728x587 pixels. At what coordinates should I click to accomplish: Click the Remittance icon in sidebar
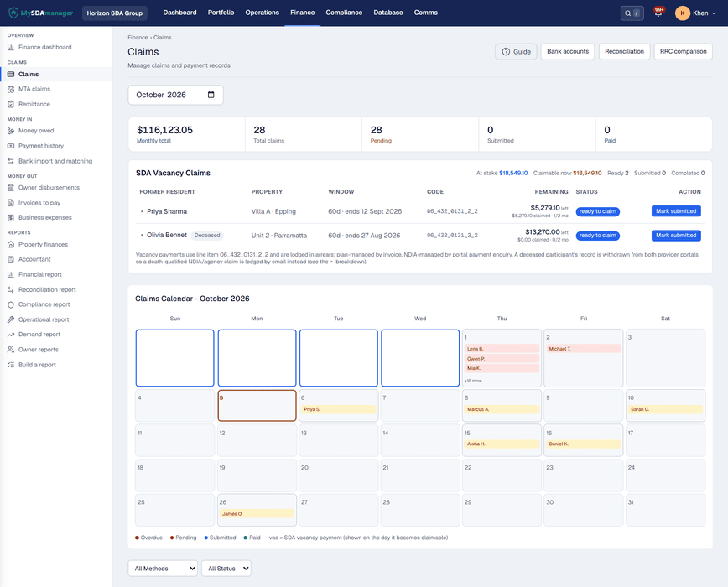point(11,105)
